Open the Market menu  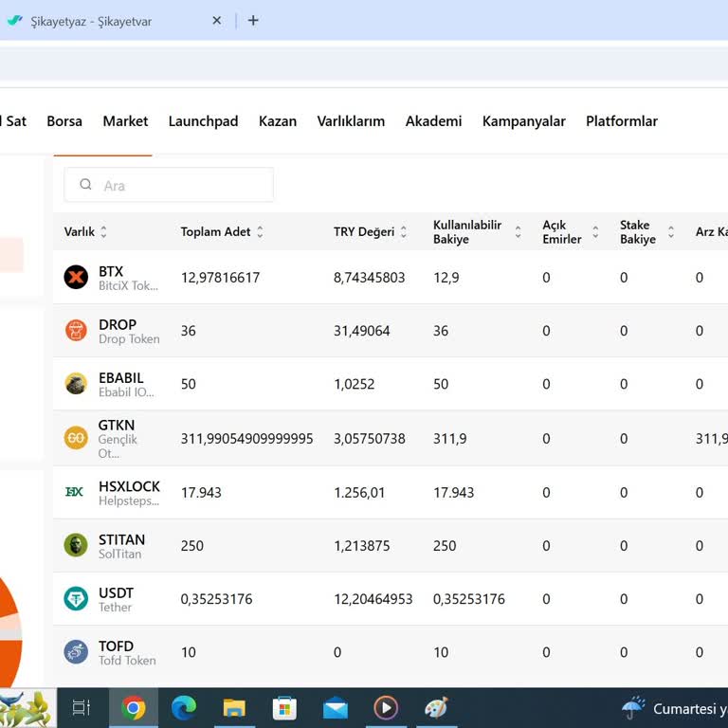coord(125,121)
